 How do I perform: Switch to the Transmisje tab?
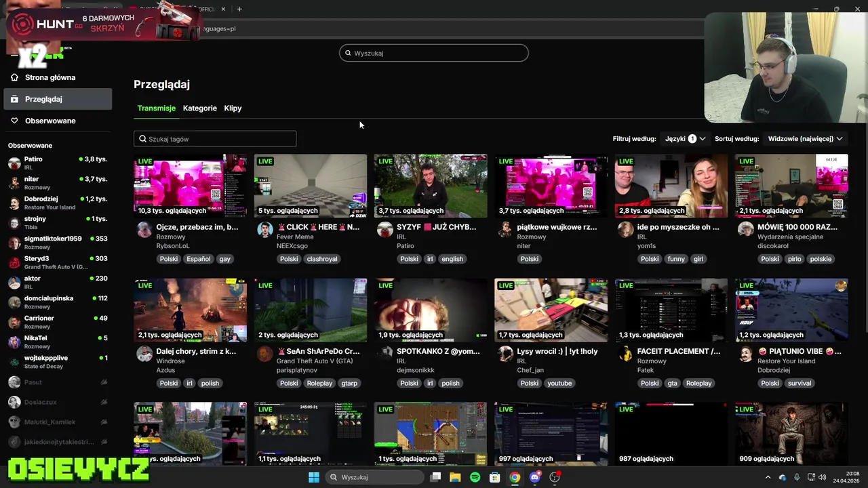point(156,108)
